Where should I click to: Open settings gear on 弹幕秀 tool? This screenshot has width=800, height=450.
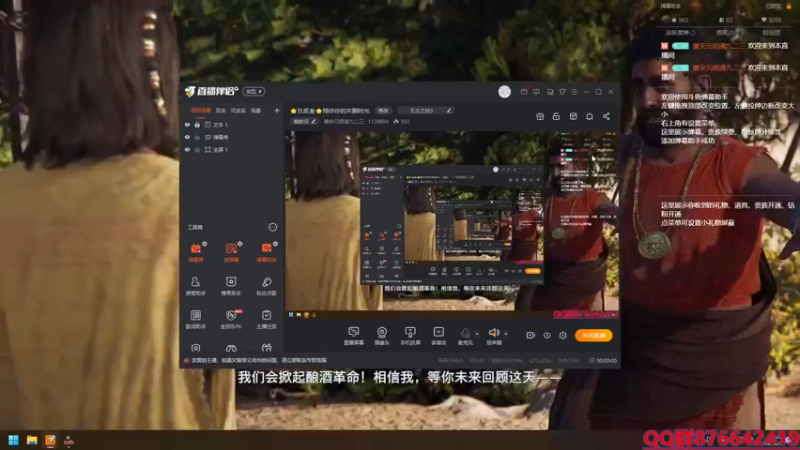[205, 244]
